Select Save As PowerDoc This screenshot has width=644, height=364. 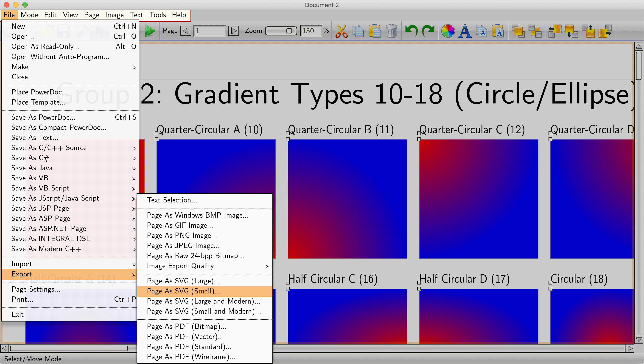coord(70,117)
